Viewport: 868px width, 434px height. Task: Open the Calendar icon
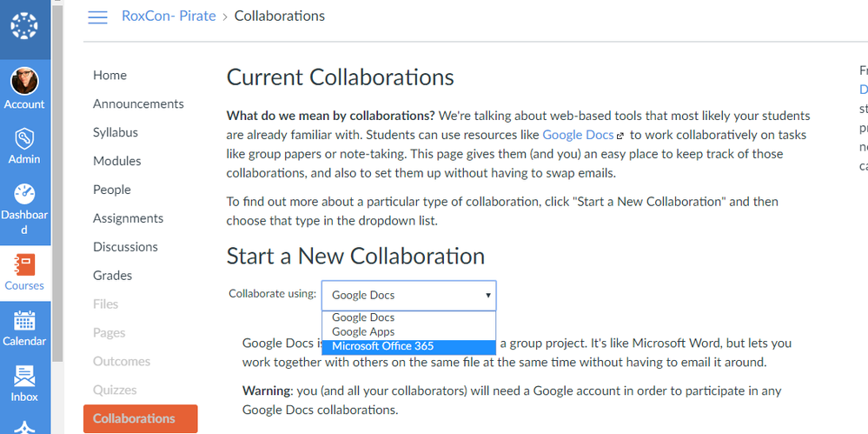24,320
